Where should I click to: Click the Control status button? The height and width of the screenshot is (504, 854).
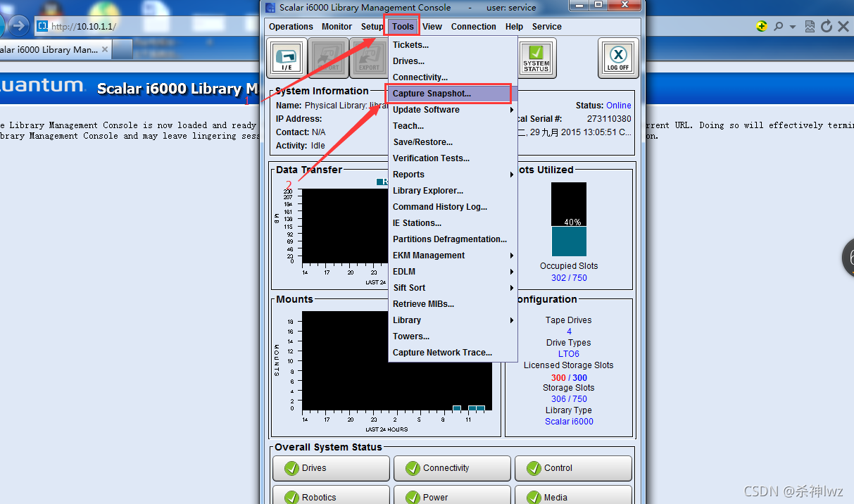pyautogui.click(x=573, y=468)
